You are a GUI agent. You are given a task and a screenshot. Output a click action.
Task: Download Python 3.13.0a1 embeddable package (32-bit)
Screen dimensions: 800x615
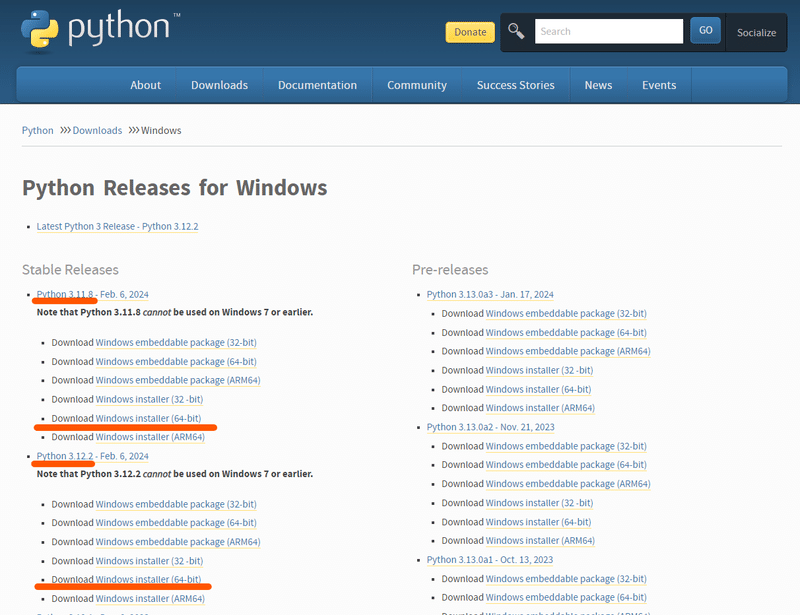pyautogui.click(x=566, y=579)
